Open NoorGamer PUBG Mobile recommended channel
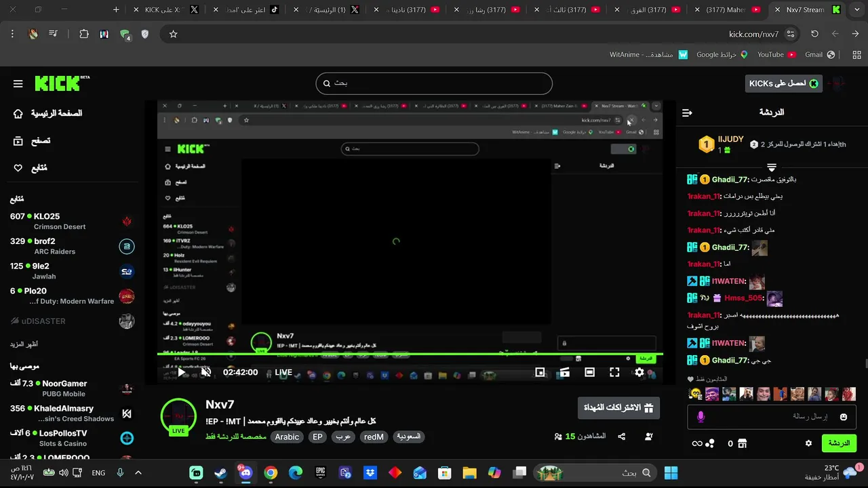The width and height of the screenshot is (868, 488). (72, 388)
